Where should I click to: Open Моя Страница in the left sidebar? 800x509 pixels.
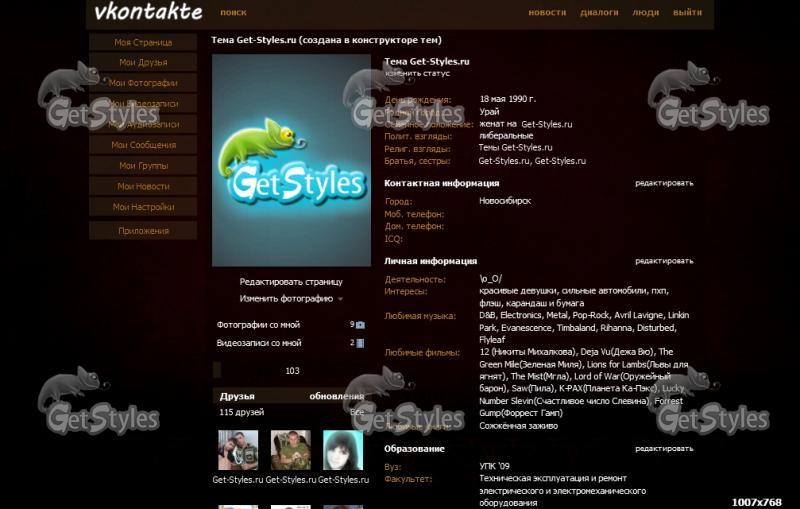(x=143, y=42)
